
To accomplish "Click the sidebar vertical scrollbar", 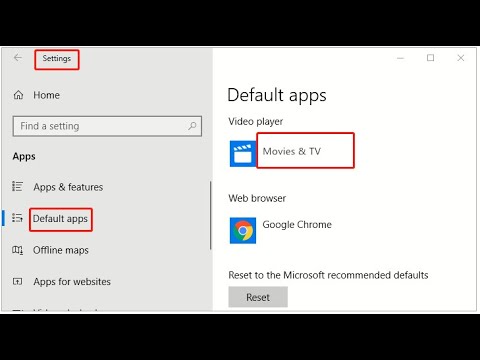I will coord(211,215).
